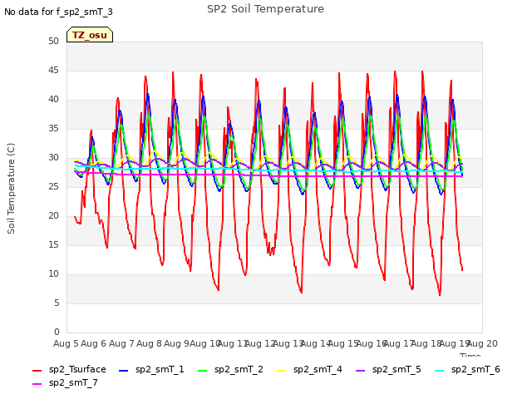Click the 30 y-axis tick label
Viewport: 532px width, 399px height.
(x=53, y=157)
